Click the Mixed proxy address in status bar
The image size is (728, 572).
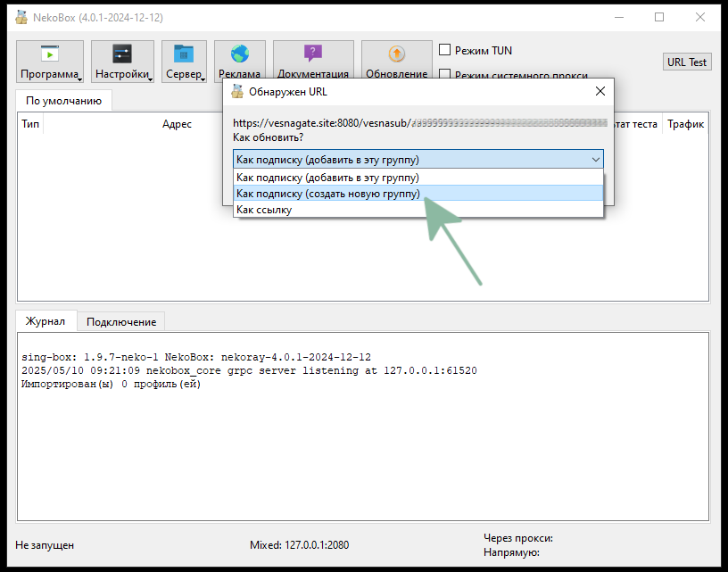300,544
